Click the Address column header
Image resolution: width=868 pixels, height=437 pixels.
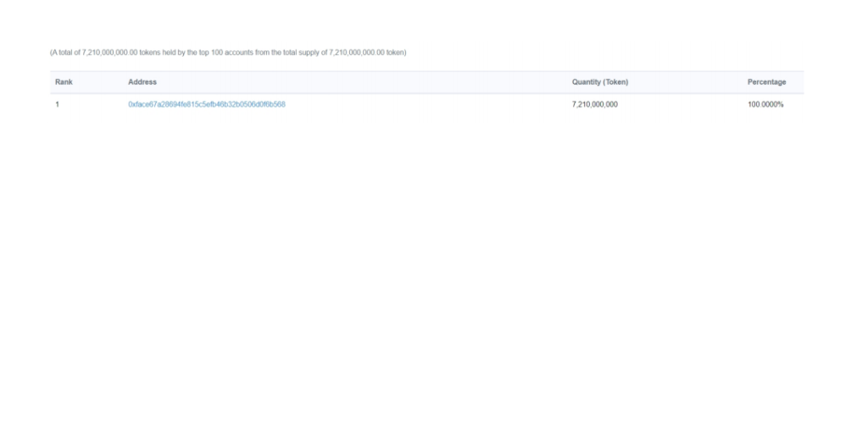[x=142, y=82]
